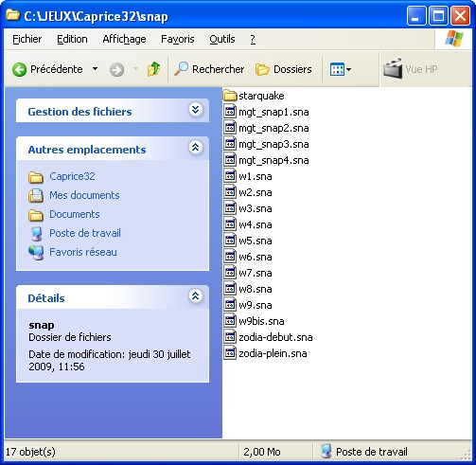This screenshot has width=476, height=465.
Task: Select the w9bis.sna snapshot file
Action: click(x=254, y=321)
